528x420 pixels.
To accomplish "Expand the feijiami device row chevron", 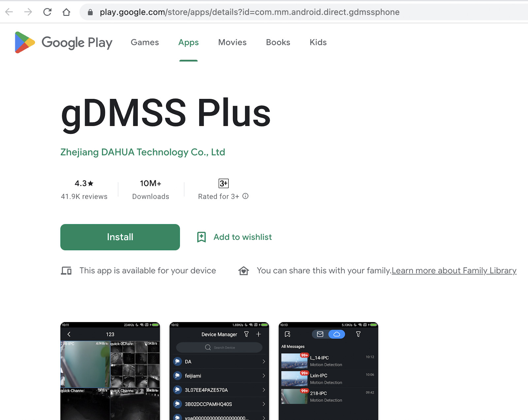I will [x=264, y=376].
